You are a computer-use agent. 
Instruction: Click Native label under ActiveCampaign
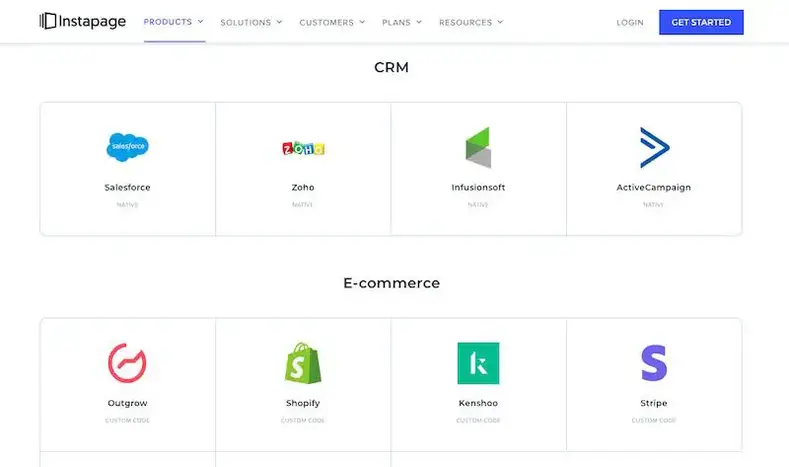(x=654, y=205)
